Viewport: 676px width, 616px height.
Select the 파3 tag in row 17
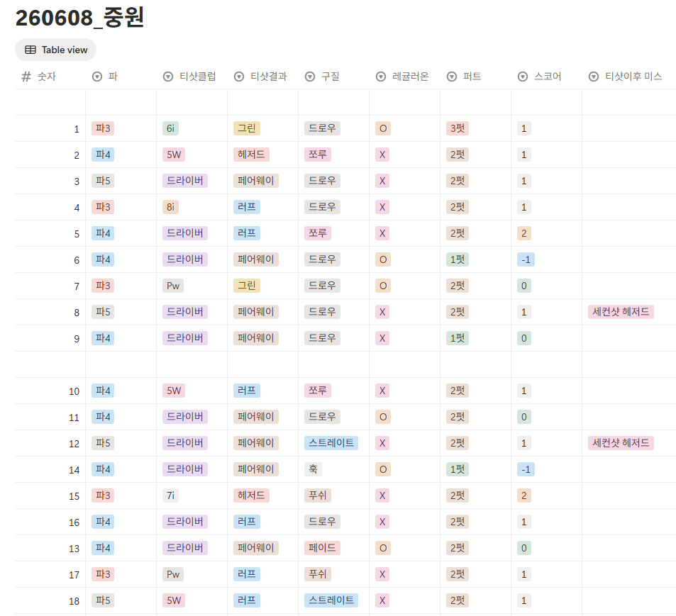click(x=103, y=574)
